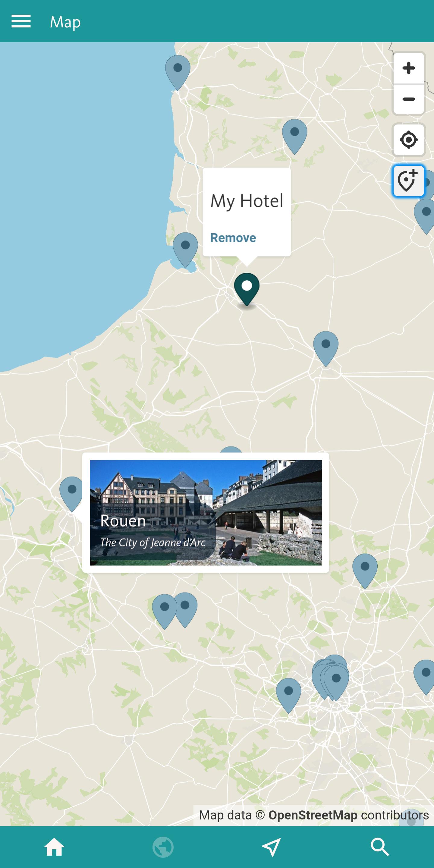Zoom in with the plus button

point(408,68)
